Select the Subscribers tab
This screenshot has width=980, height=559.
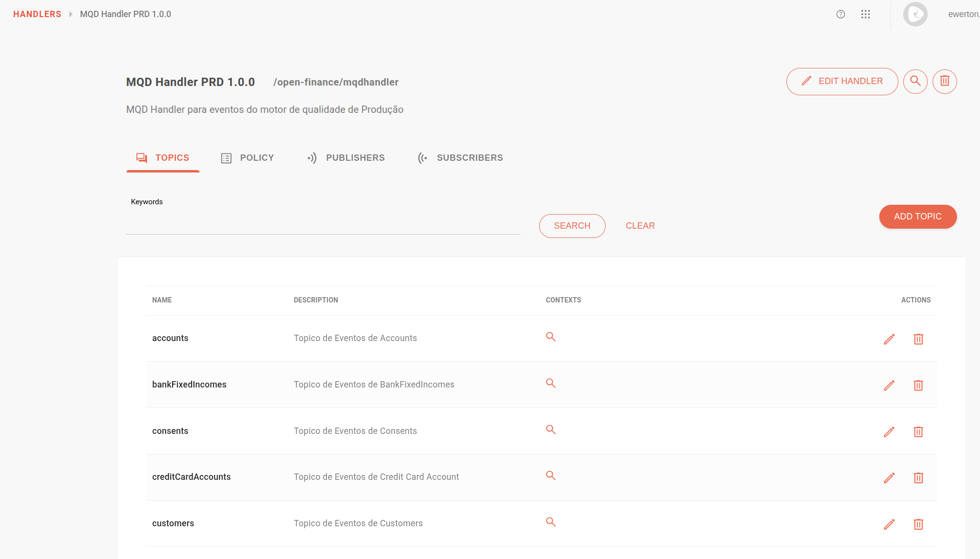click(x=460, y=158)
